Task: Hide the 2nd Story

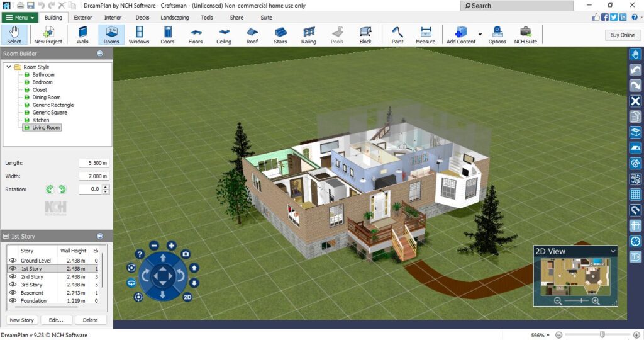Action: [13, 276]
